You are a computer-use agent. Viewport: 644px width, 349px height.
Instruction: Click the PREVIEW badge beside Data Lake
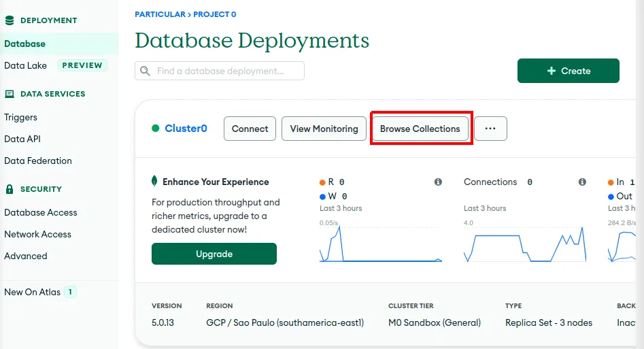click(82, 65)
